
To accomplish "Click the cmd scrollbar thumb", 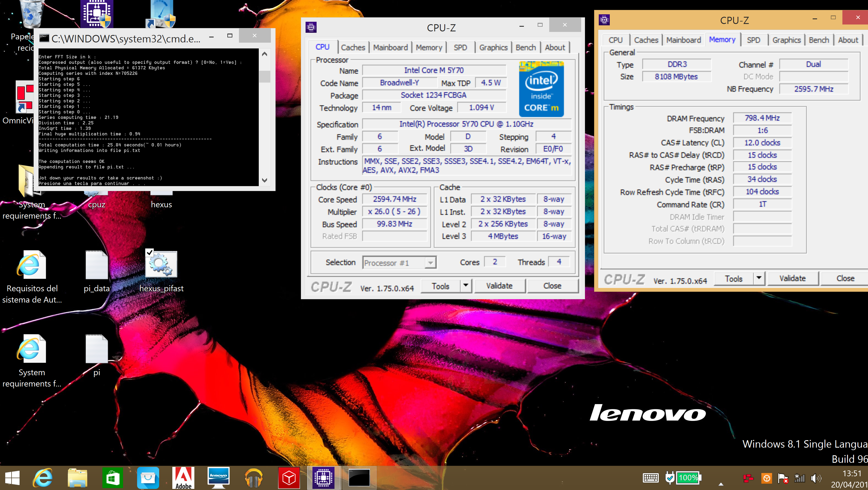I will [265, 76].
